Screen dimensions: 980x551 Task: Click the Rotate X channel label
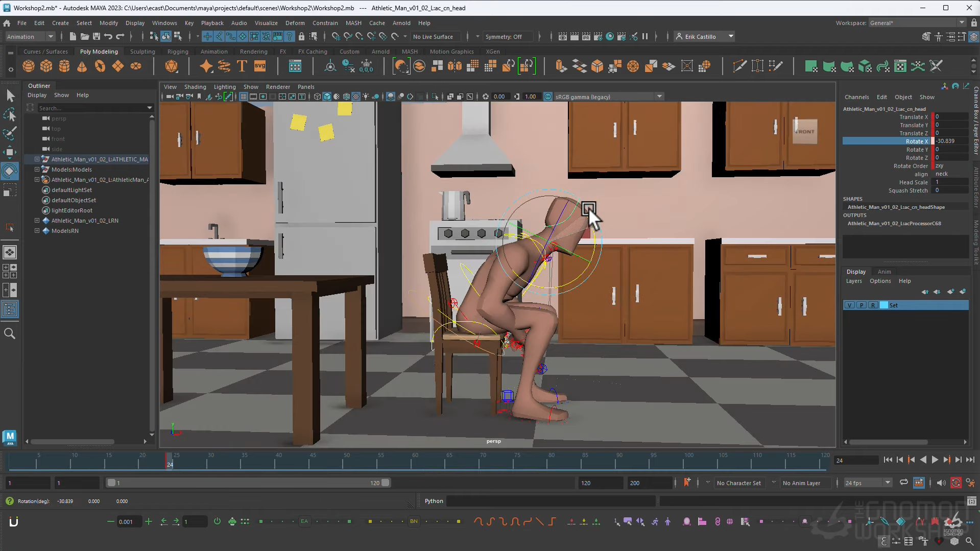(x=916, y=141)
